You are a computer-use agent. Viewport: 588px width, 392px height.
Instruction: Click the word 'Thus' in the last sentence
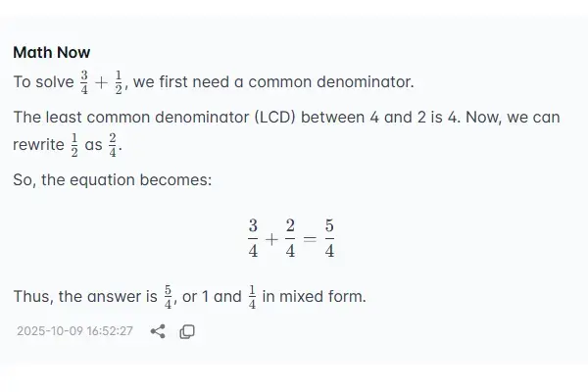[31, 296]
